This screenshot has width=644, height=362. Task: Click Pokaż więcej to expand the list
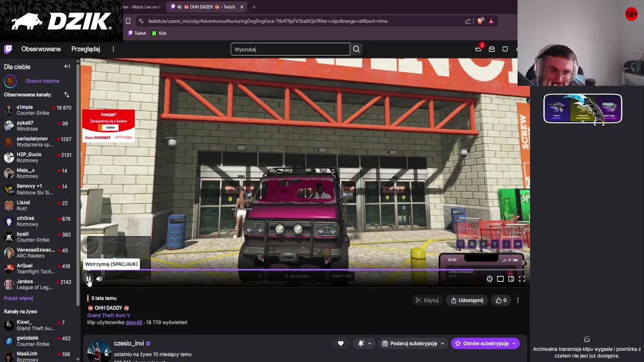tap(19, 298)
